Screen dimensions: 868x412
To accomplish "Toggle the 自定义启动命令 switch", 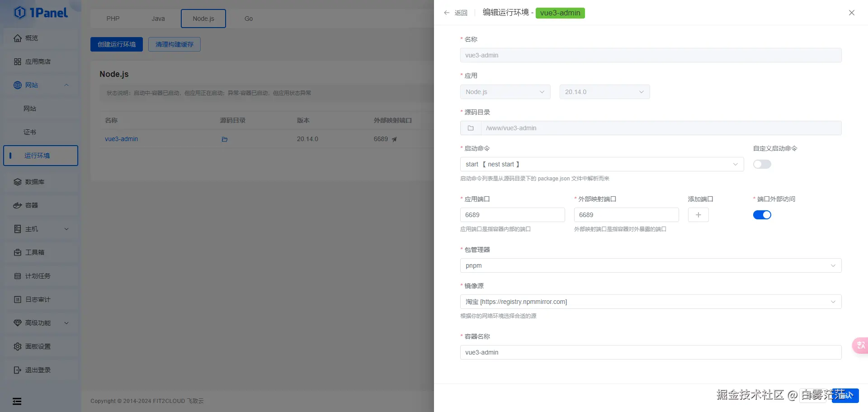I will click(762, 164).
